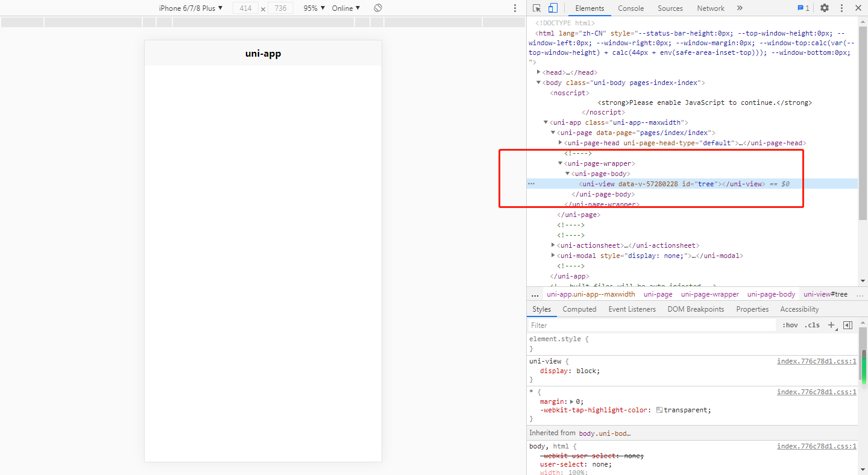Select the noscript opening tag row
The height and width of the screenshot is (475, 868).
coord(570,93)
